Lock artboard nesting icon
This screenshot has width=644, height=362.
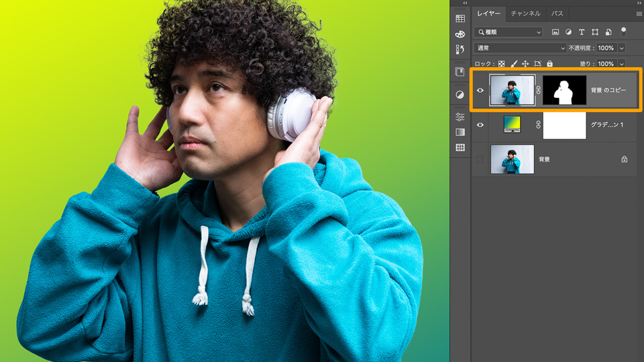[537, 64]
